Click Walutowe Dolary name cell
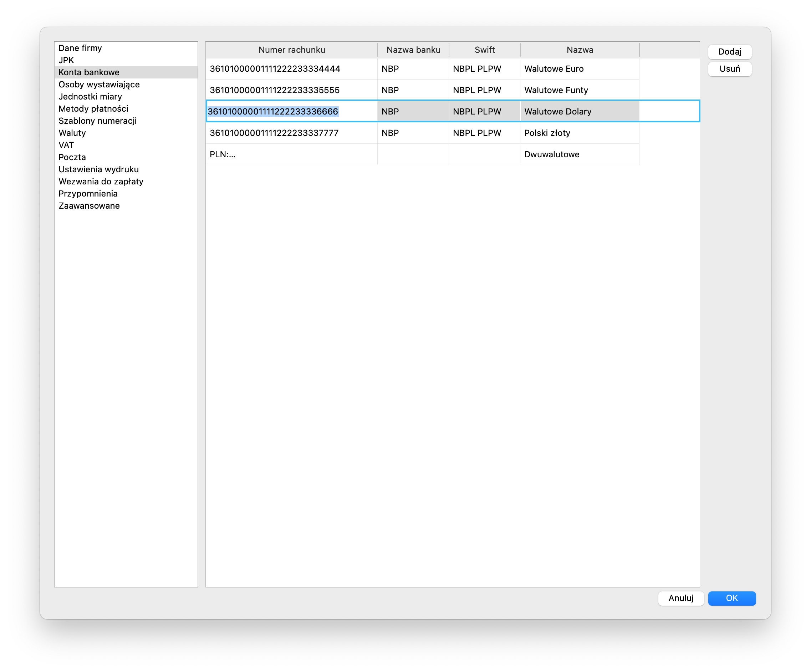Image resolution: width=811 pixels, height=672 pixels. (580, 112)
